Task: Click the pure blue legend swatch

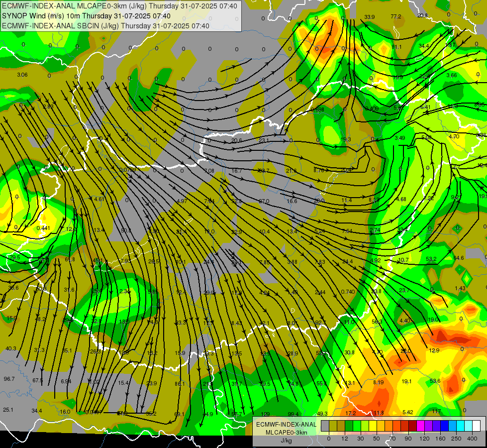Action: coord(444,426)
